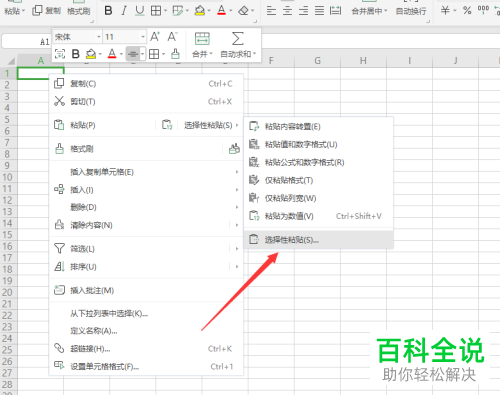Viewport: 500px width, 395px height.
Task: Click the ribbon fill color bucket
Action: 200,11
